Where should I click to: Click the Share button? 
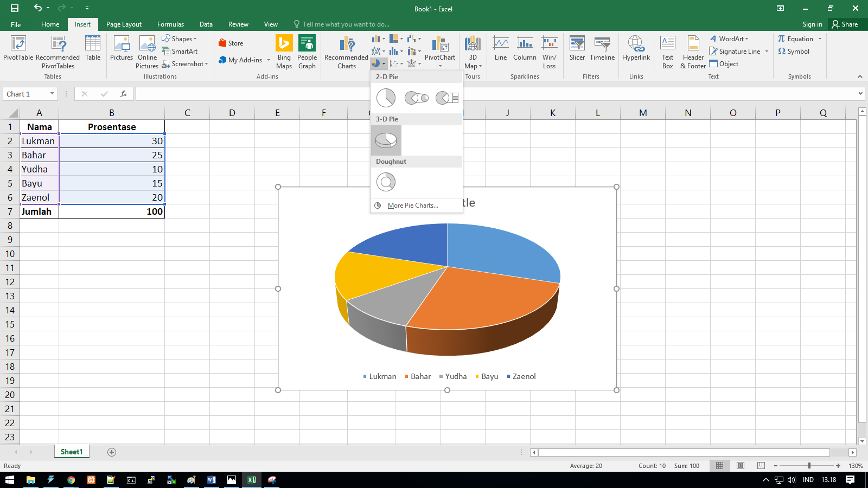pyautogui.click(x=846, y=24)
